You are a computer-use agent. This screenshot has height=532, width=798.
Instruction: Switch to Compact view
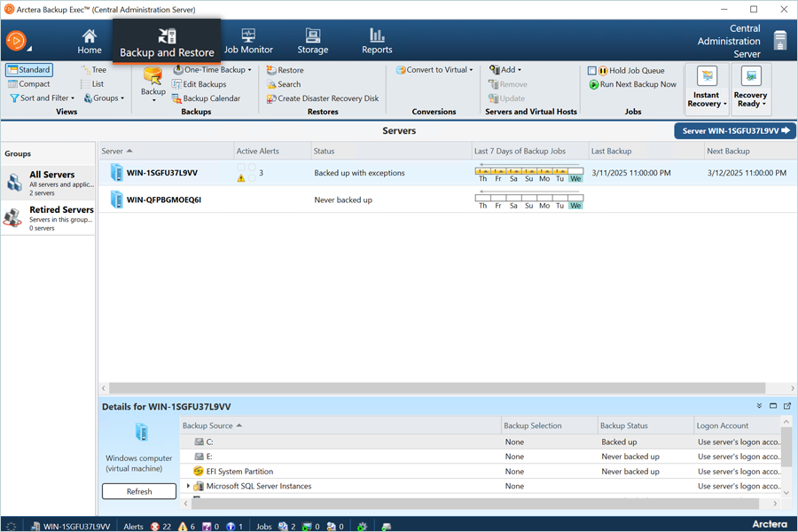tap(29, 84)
